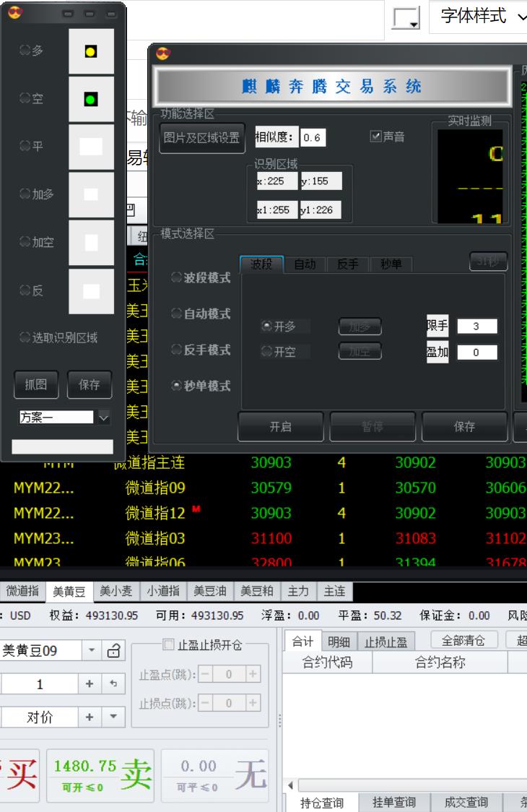Click the undo arrow icon beside quantity
The width and height of the screenshot is (527, 812).
coord(113,684)
